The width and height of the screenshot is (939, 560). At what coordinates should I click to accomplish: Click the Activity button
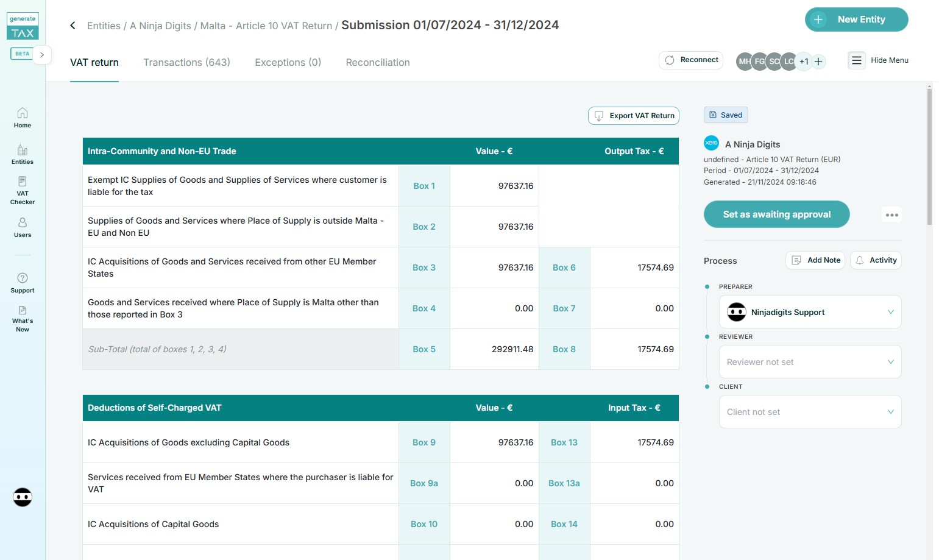pyautogui.click(x=875, y=260)
